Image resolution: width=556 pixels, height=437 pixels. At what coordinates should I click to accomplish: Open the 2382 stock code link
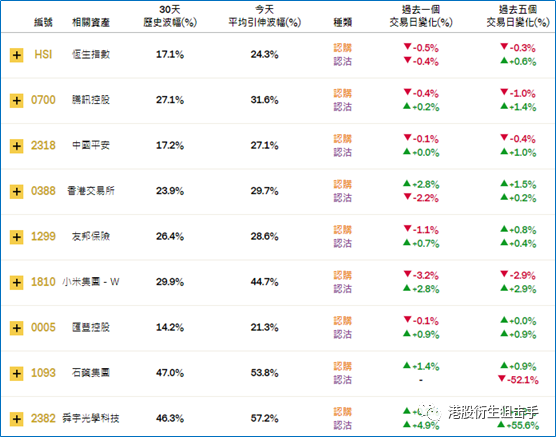(x=43, y=419)
